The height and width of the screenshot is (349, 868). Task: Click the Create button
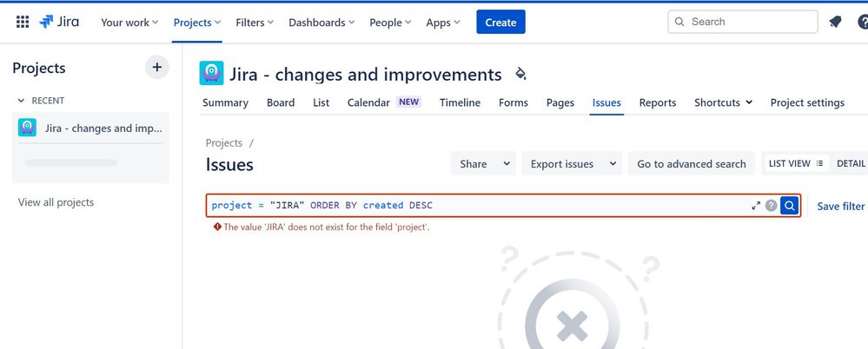(x=501, y=22)
